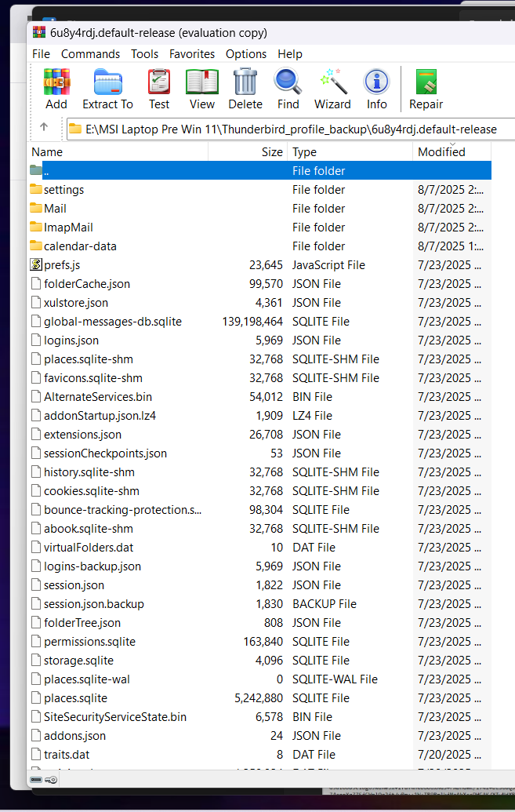The height and width of the screenshot is (812, 515).
Task: Sort by the Name column header
Action: (x=118, y=151)
